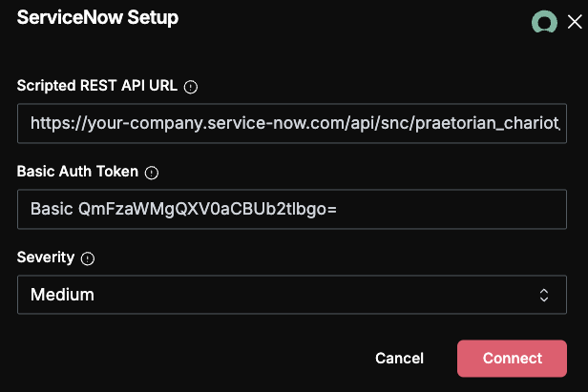Screen dimensions: 588x392
Task: Focus the Basic Auth Token input field
Action: pos(292,209)
